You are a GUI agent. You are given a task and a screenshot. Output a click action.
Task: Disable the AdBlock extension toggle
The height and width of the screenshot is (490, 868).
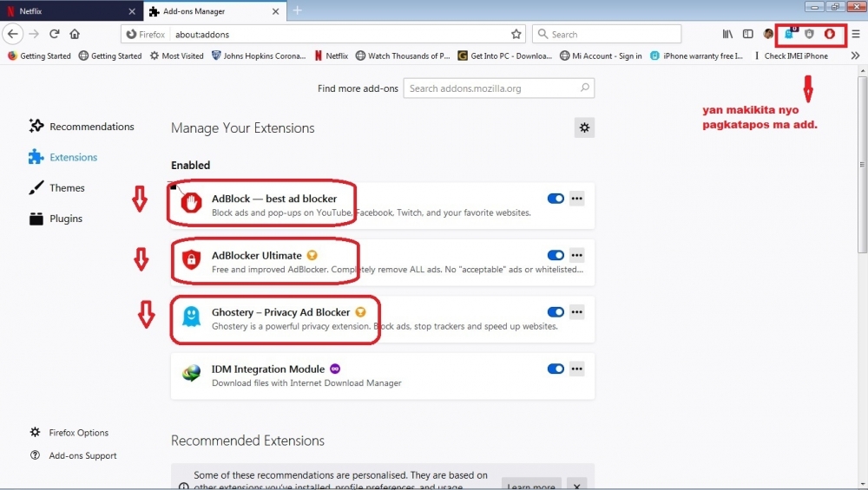(x=556, y=198)
